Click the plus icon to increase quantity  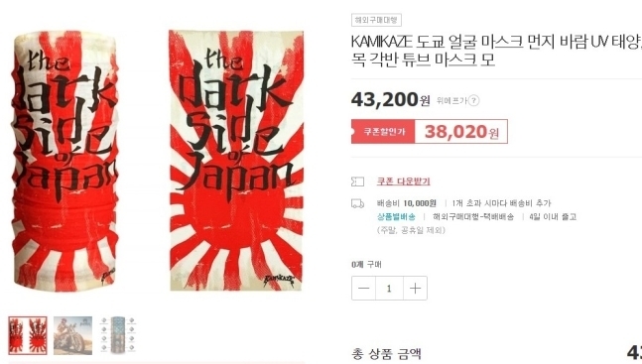415,289
